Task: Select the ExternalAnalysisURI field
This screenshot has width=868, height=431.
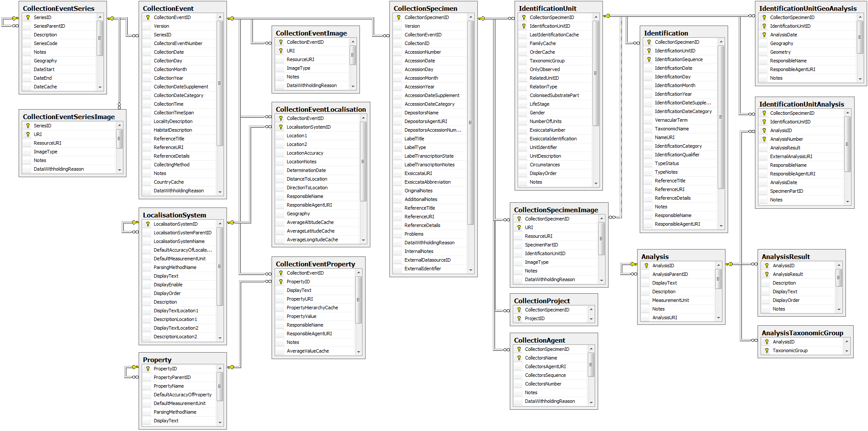Action: (x=801, y=156)
